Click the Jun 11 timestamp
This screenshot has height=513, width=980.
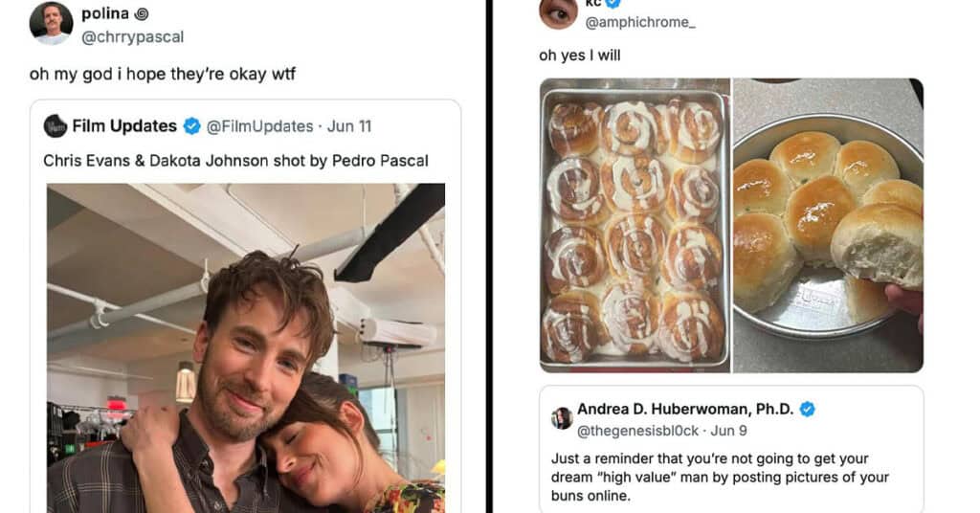349,126
